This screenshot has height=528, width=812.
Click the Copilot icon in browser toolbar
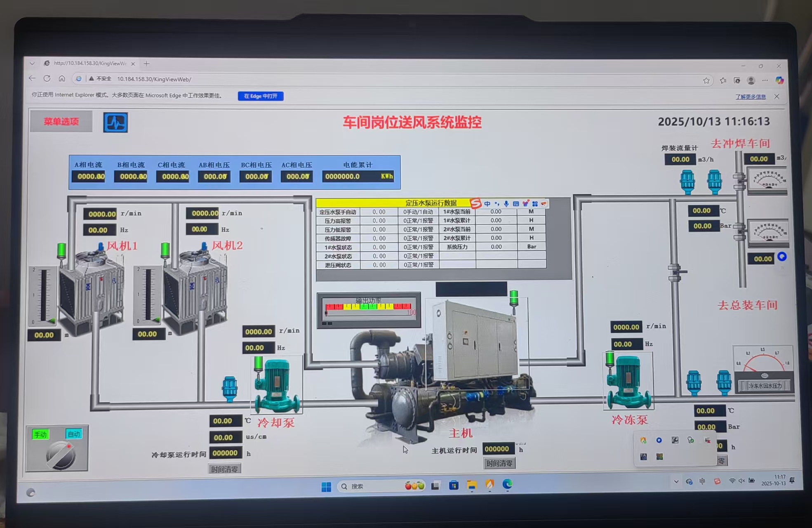[779, 80]
